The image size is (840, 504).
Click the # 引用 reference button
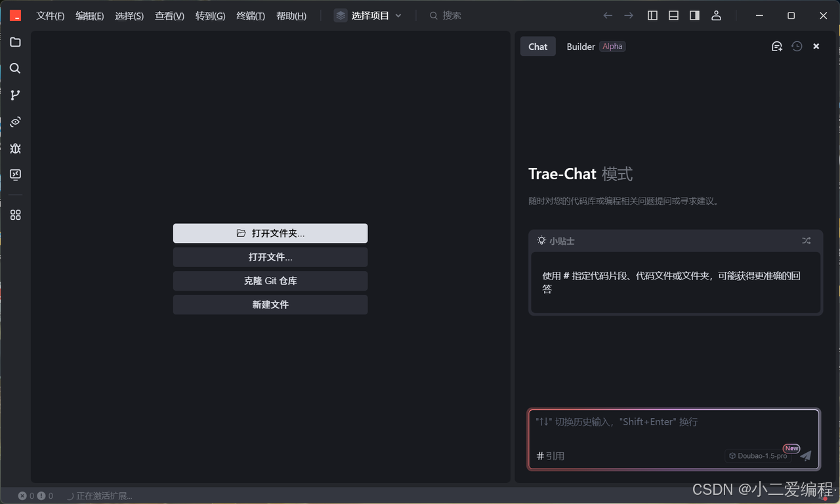(551, 455)
